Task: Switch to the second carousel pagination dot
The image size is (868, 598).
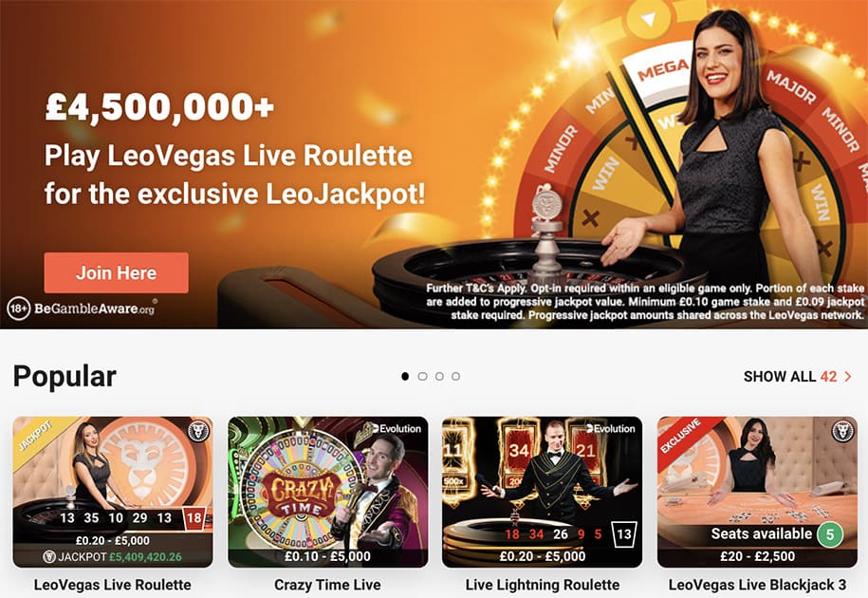Action: [422, 377]
